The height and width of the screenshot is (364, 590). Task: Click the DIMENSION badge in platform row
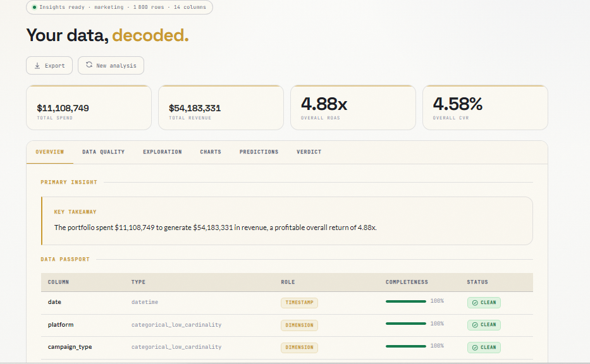pos(299,325)
